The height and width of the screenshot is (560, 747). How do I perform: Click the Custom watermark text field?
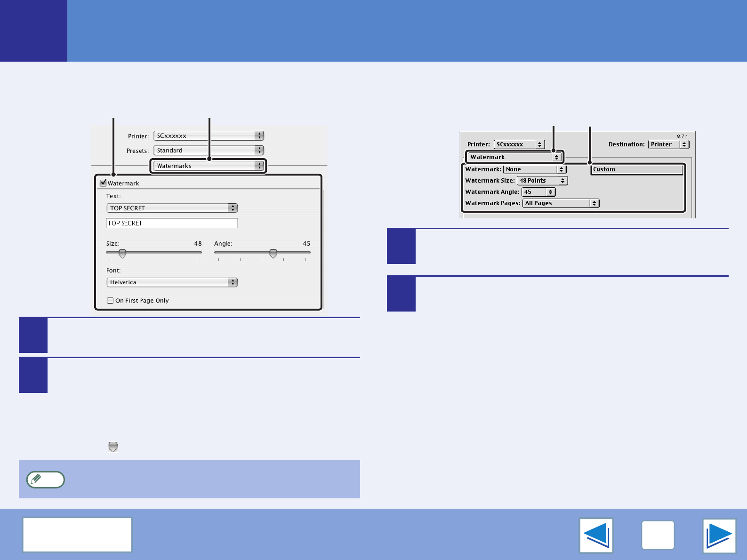point(637,169)
